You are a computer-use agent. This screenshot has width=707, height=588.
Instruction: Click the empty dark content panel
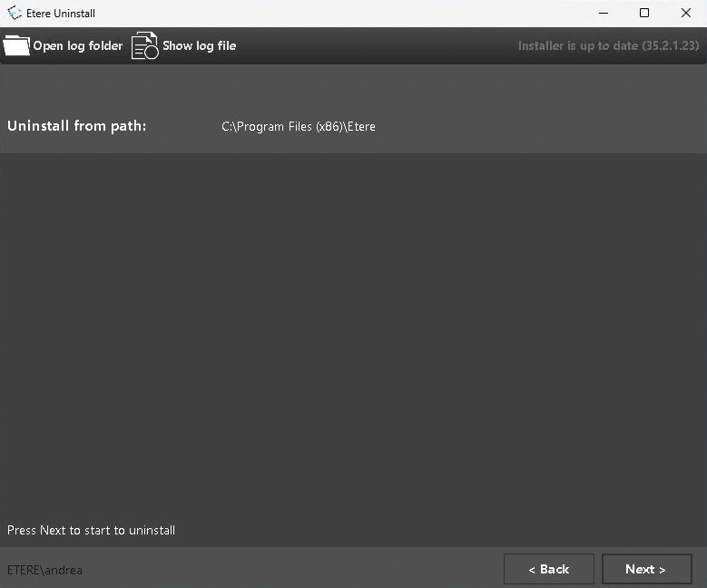[353, 336]
